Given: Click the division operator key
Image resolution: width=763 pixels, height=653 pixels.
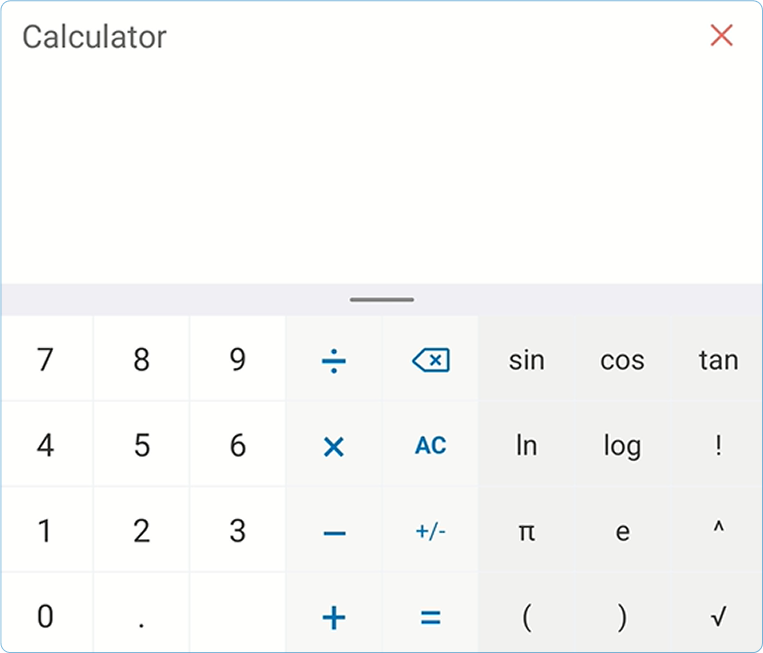Looking at the screenshot, I should [334, 360].
